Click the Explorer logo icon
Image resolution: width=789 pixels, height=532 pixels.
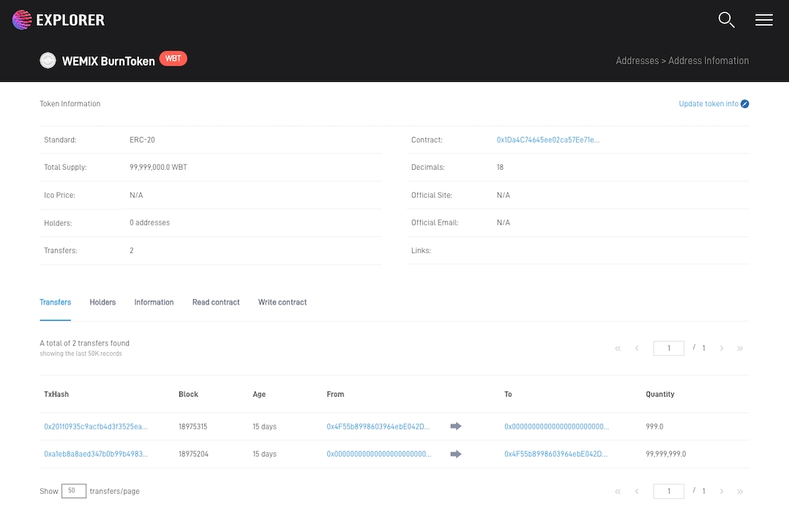pos(23,20)
